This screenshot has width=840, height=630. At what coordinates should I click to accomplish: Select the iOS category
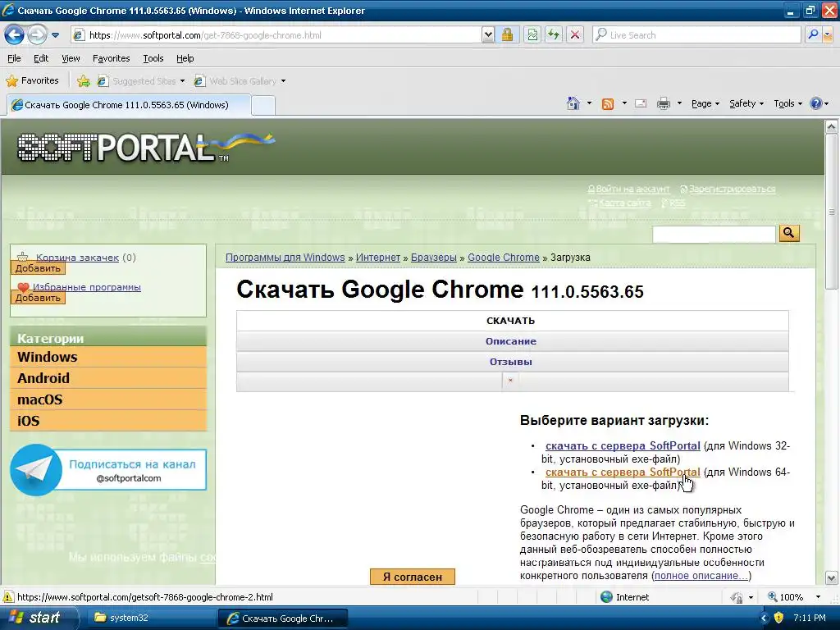pyautogui.click(x=108, y=421)
